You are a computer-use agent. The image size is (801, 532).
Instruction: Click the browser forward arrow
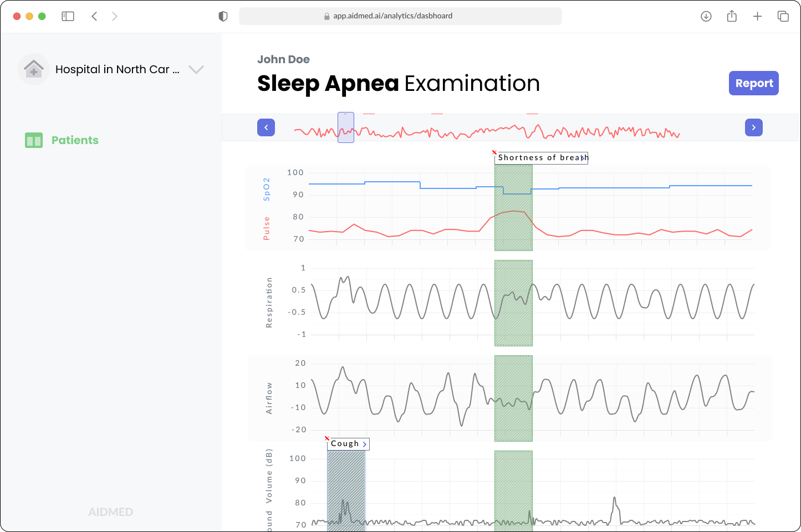coord(114,16)
